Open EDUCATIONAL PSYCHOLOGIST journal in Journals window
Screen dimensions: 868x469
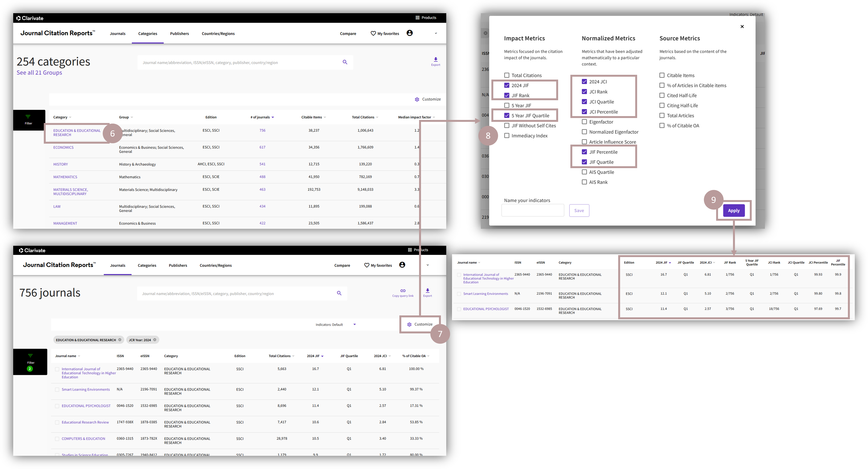[x=86, y=406]
